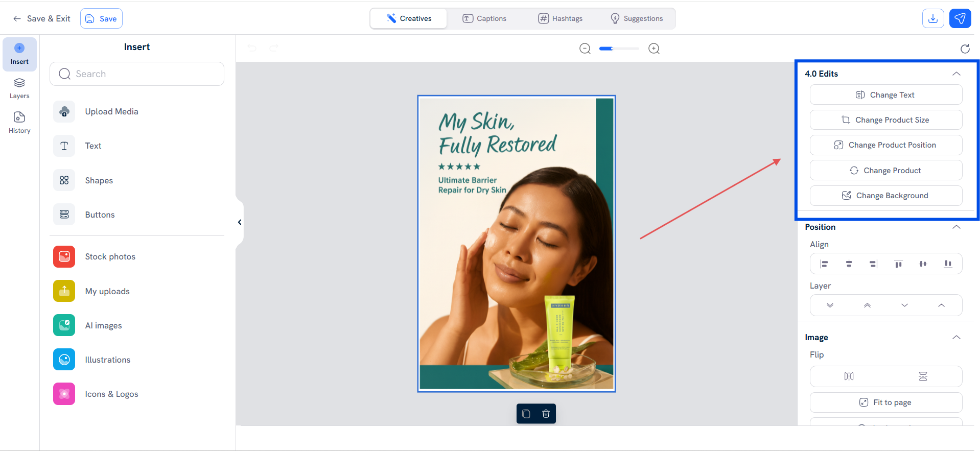The width and height of the screenshot is (980, 451).
Task: Click the zoom in magnifier icon
Action: click(654, 49)
